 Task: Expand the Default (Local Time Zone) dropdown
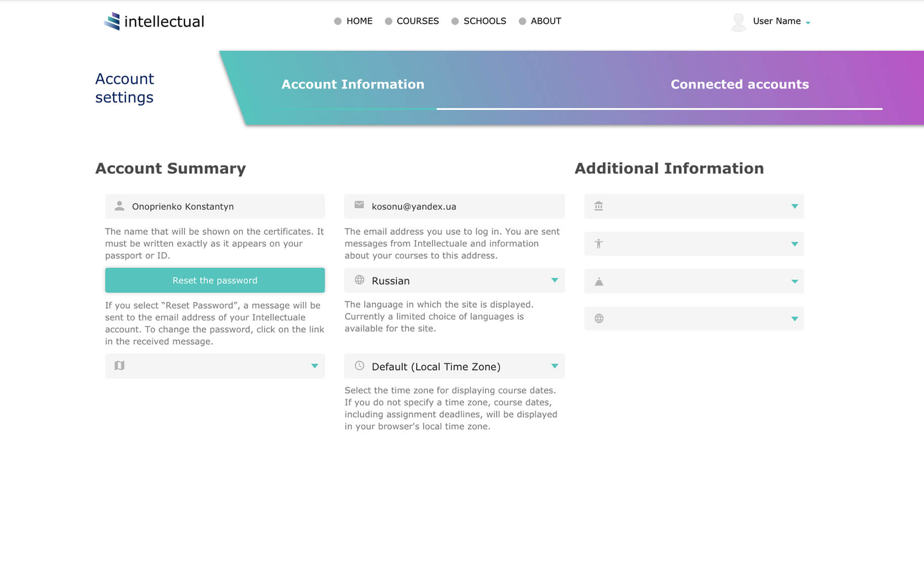(555, 366)
